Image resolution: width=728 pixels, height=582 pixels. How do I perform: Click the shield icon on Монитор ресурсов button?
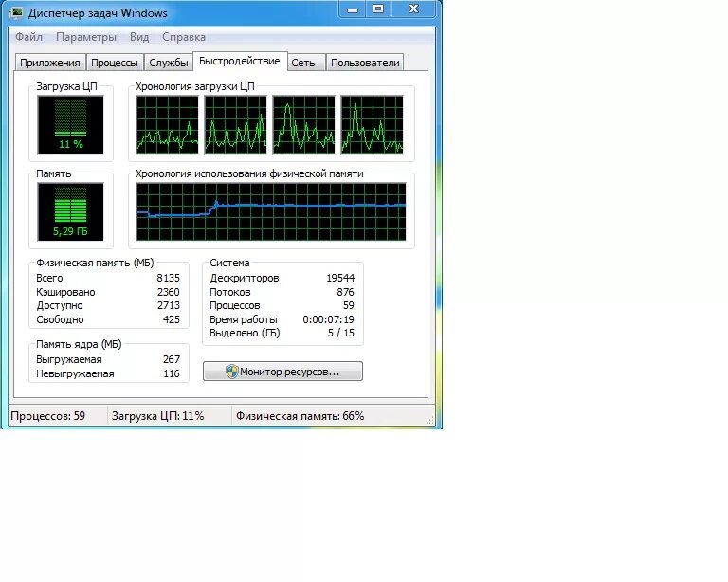click(x=231, y=372)
